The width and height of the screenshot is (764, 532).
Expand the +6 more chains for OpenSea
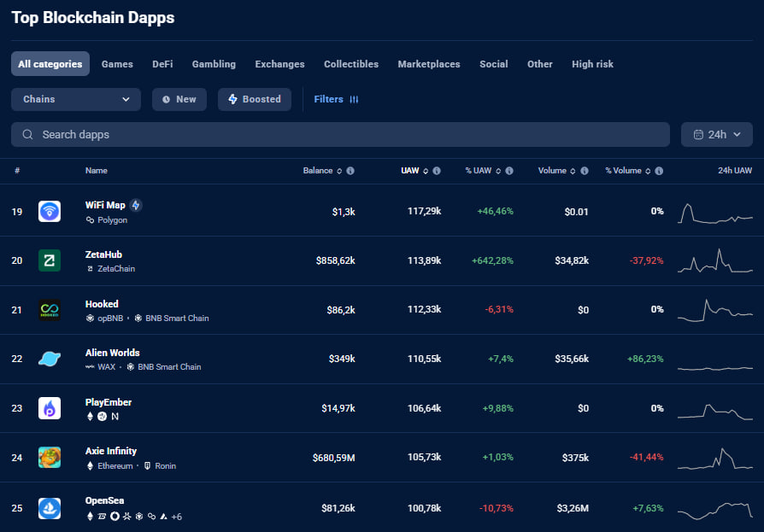click(176, 517)
